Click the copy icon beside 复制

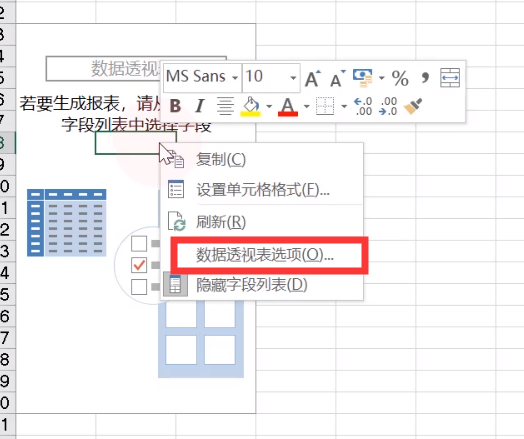(x=177, y=160)
